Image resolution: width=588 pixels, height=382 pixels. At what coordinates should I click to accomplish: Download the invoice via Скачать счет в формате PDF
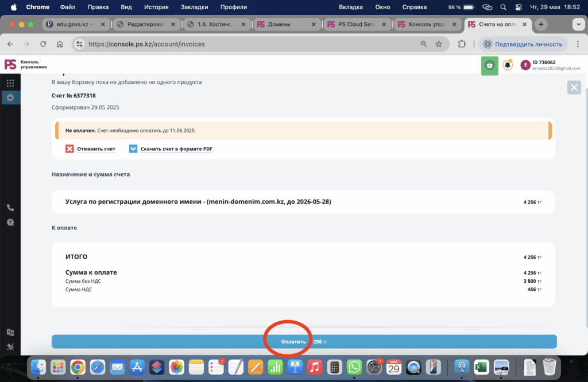point(176,149)
